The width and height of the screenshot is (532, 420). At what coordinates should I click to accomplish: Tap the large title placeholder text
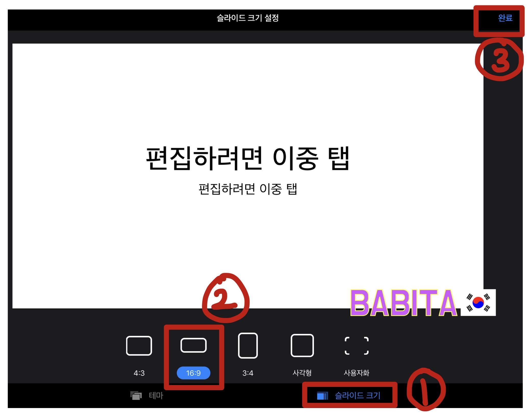point(247,159)
